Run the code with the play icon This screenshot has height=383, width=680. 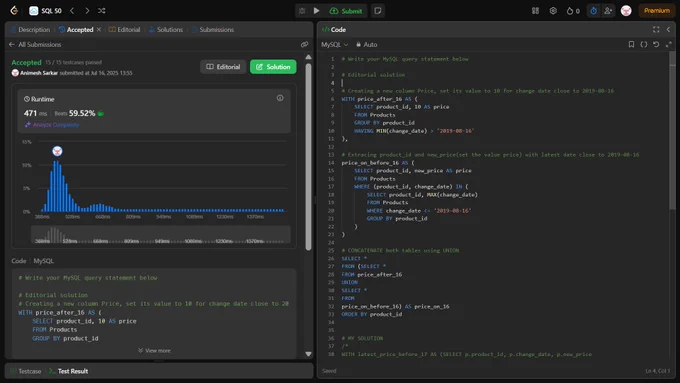(x=317, y=11)
